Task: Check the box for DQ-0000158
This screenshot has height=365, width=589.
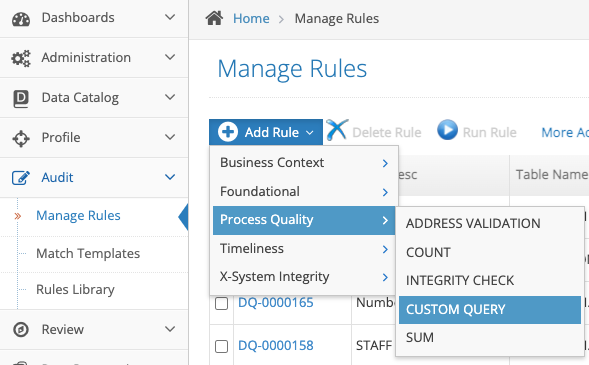Action: click(221, 346)
